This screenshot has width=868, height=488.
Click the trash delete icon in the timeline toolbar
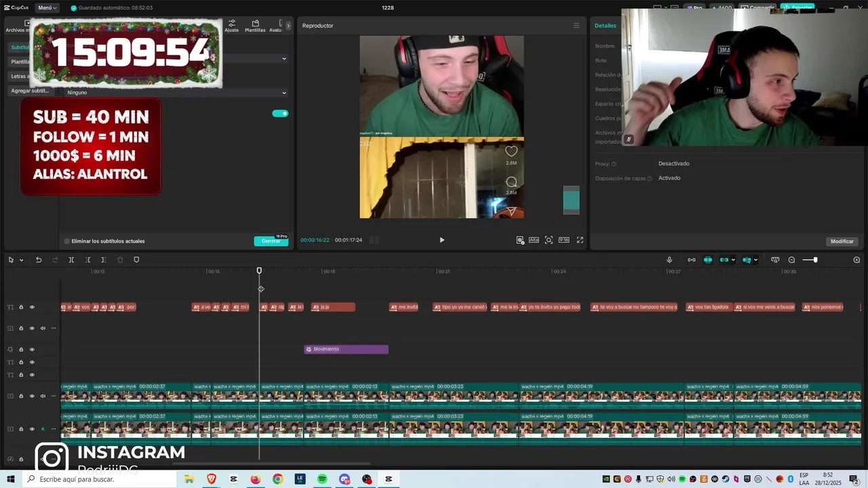[120, 260]
